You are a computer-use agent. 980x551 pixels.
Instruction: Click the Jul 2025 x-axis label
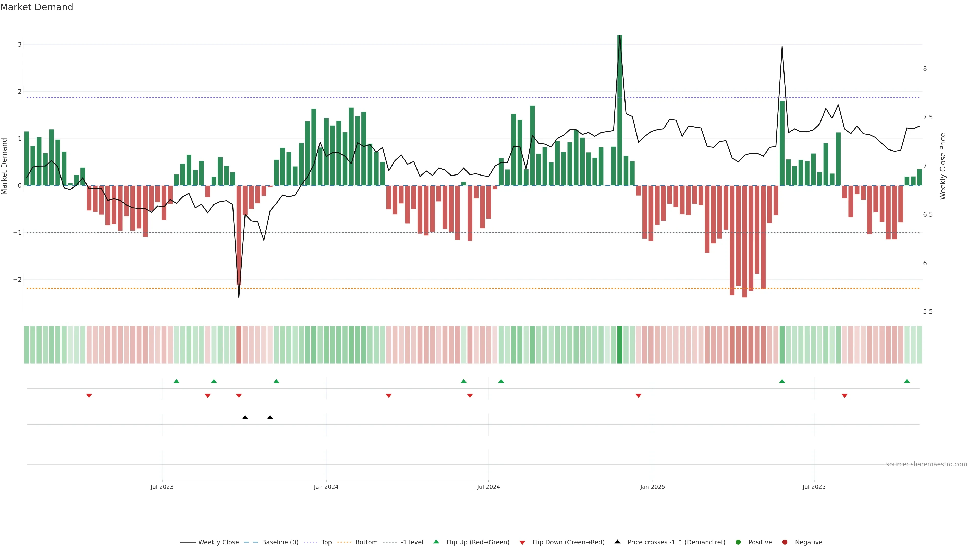pos(814,487)
